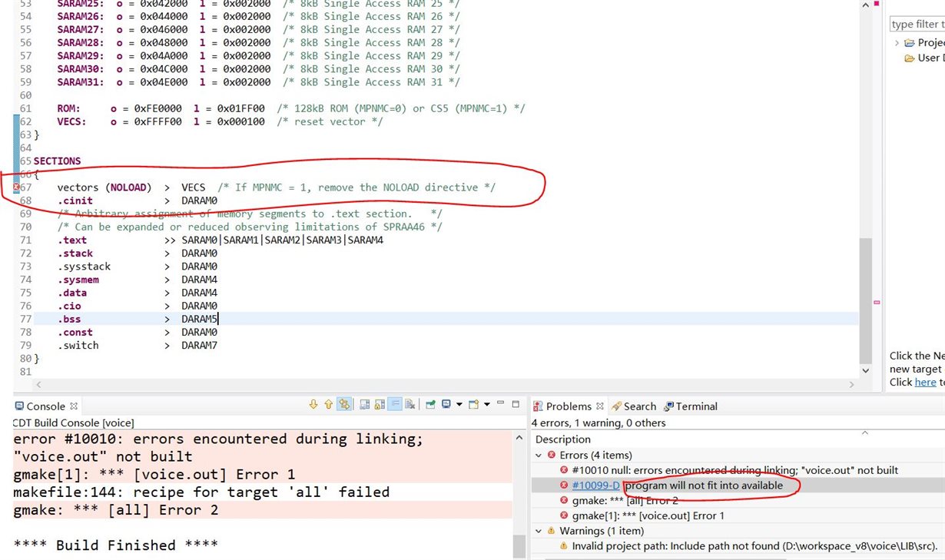
Task: Click 'DARAM5' on the .bss line
Action: [200, 319]
